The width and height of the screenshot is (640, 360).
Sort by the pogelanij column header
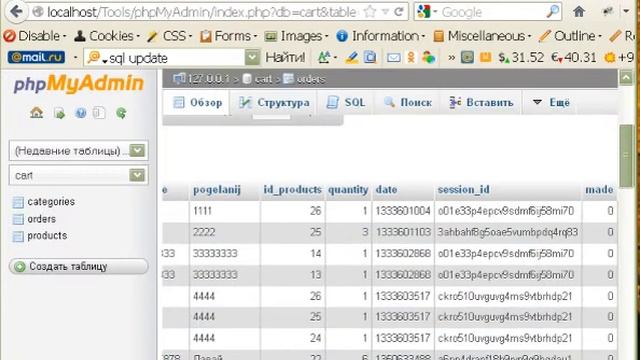(x=217, y=190)
